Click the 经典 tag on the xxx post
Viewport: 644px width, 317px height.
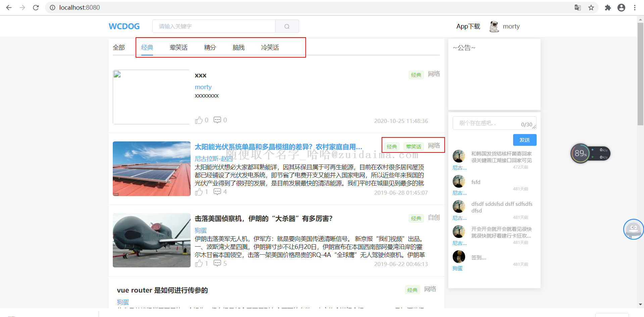coord(416,75)
